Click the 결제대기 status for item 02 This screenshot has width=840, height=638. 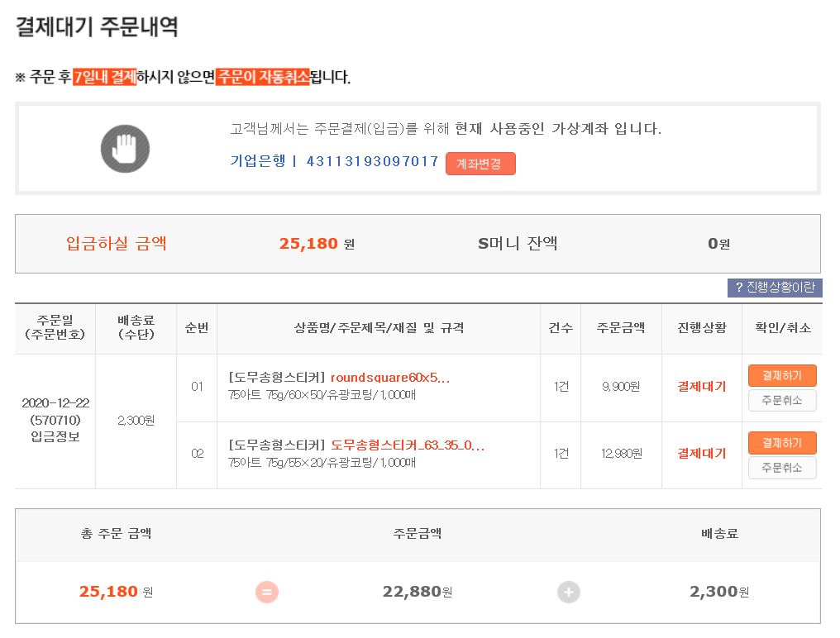[701, 453]
